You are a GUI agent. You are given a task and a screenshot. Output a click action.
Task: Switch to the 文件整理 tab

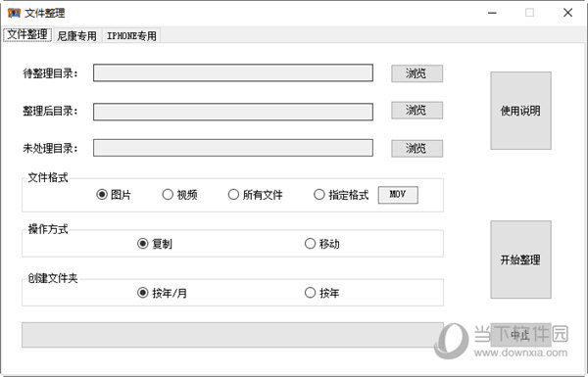tap(27, 34)
